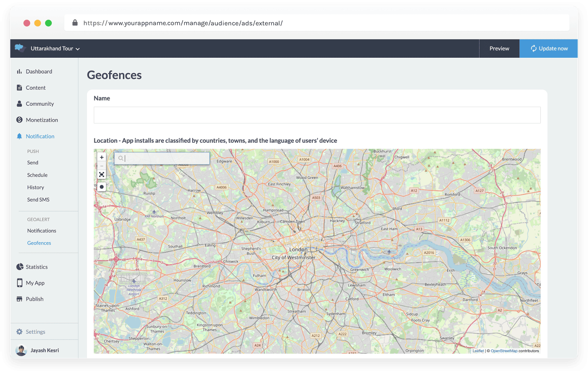Click the Notification bell icon
Viewport: 588px width, 373px height.
click(x=19, y=136)
